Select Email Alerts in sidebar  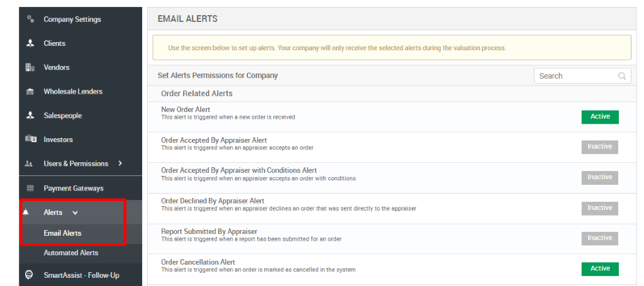[62, 233]
